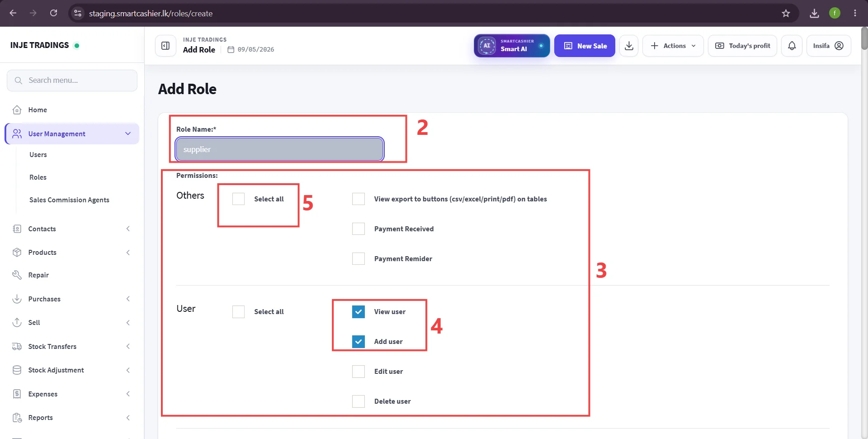Open browser downloads icon in Chrome toolbar
This screenshot has height=439, width=868.
click(x=814, y=13)
